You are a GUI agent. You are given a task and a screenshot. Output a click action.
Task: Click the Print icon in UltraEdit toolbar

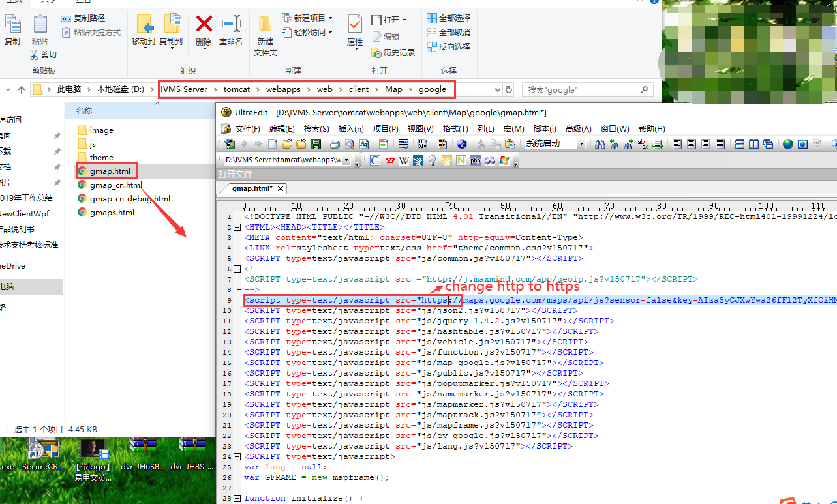[335, 144]
